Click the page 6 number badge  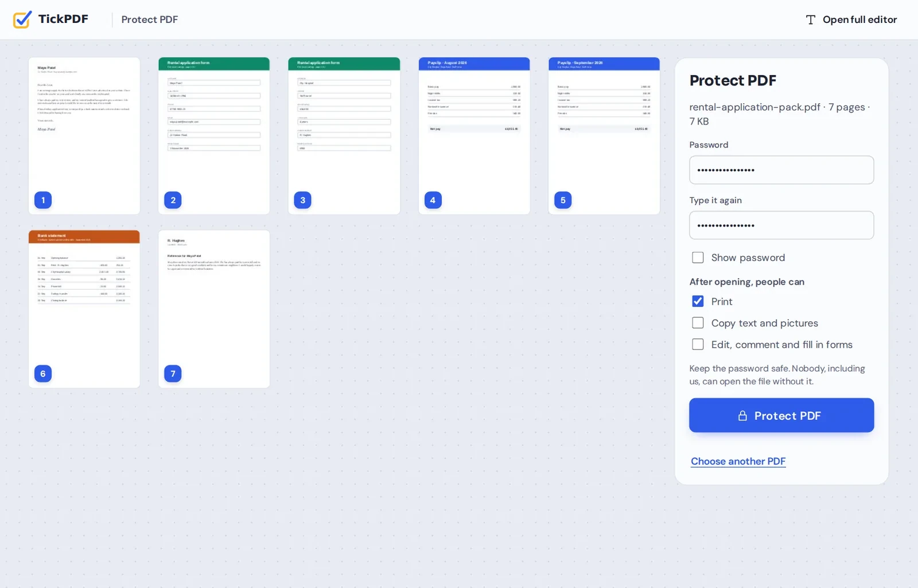tap(43, 374)
